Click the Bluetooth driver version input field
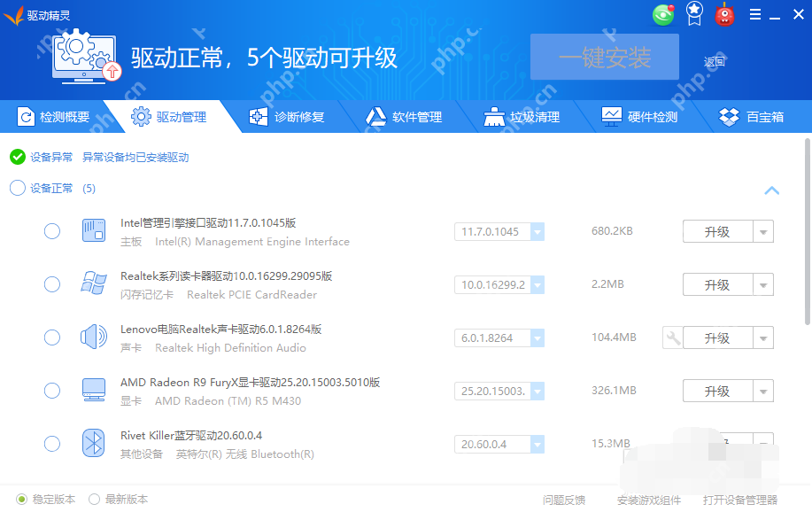 click(x=491, y=444)
